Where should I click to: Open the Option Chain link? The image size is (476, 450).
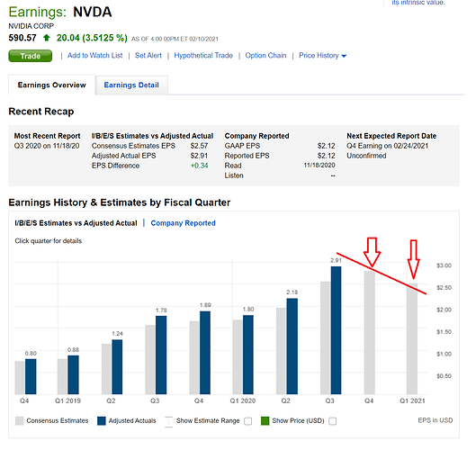click(265, 56)
